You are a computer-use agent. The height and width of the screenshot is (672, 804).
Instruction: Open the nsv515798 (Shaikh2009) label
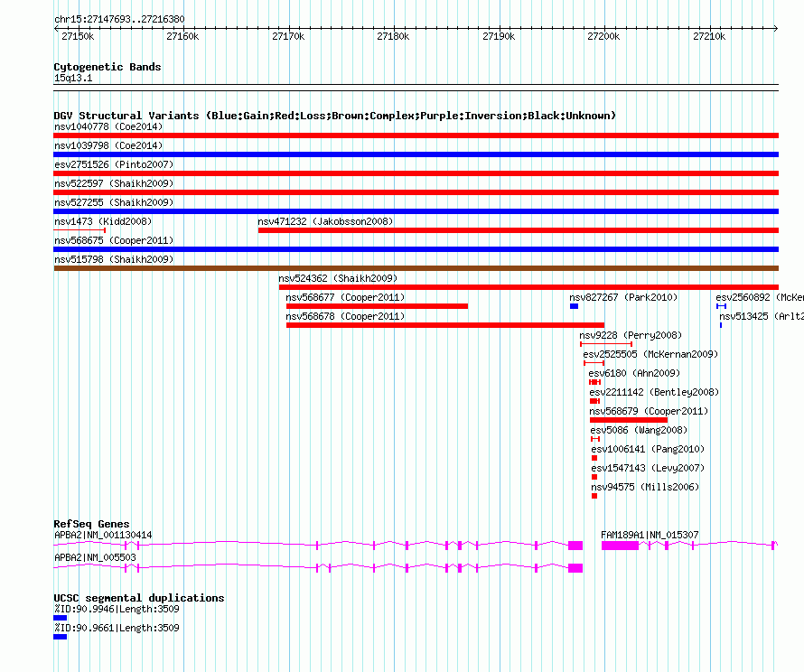point(114,259)
